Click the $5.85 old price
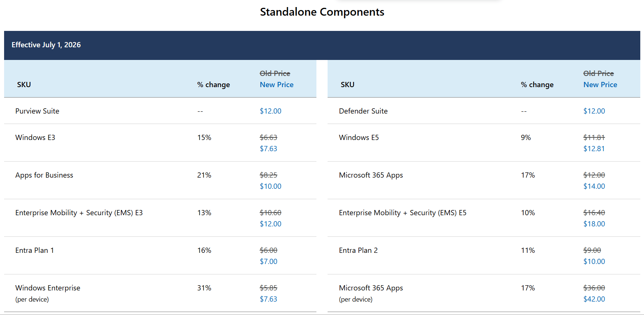 [268, 288]
